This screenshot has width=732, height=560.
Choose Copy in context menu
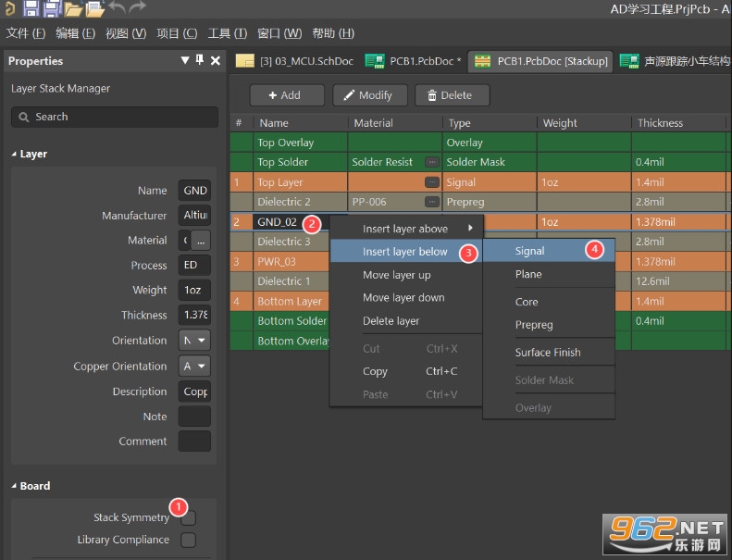tap(405, 371)
